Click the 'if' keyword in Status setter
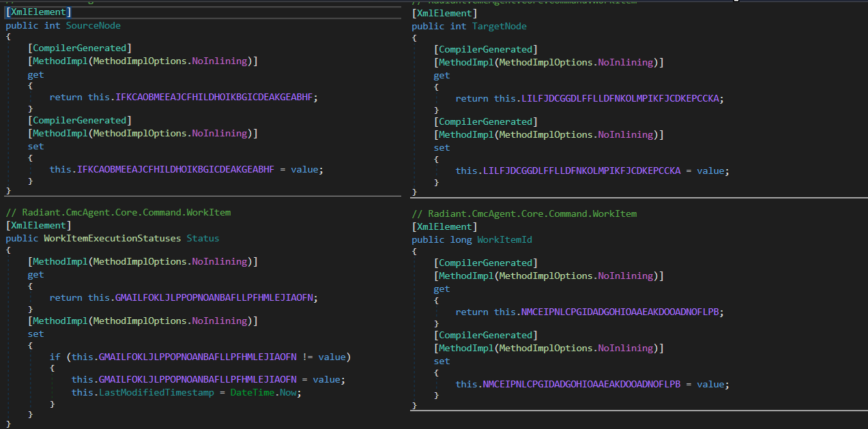 pyautogui.click(x=55, y=356)
